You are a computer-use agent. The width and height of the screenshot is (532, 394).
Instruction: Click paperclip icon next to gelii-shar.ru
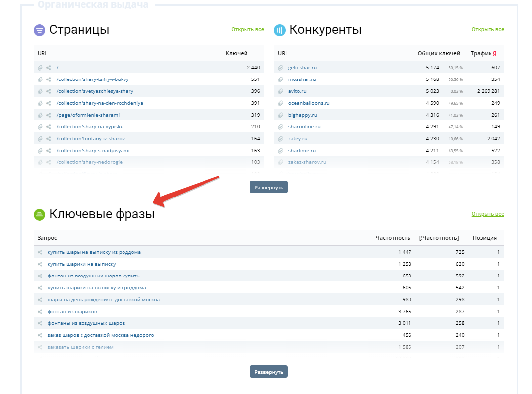pos(280,68)
